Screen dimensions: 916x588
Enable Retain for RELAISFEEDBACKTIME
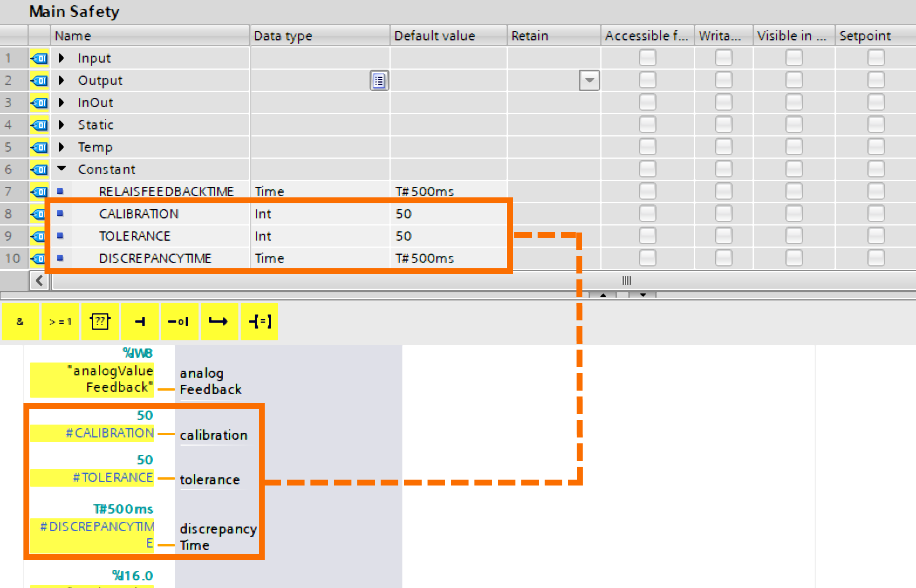(x=553, y=192)
